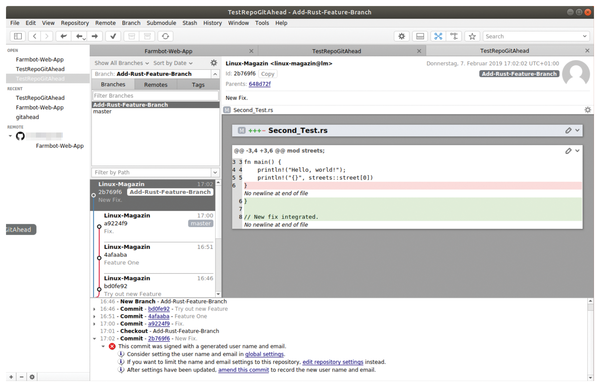This screenshot has width=600, height=387.
Task: Switch to tree view mode
Action: point(454,36)
